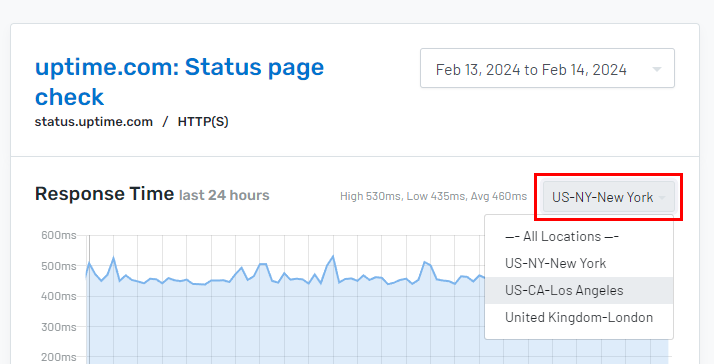This screenshot has width=714, height=364.
Task: Click the last 24 hours subtitle text
Action: [x=224, y=195]
